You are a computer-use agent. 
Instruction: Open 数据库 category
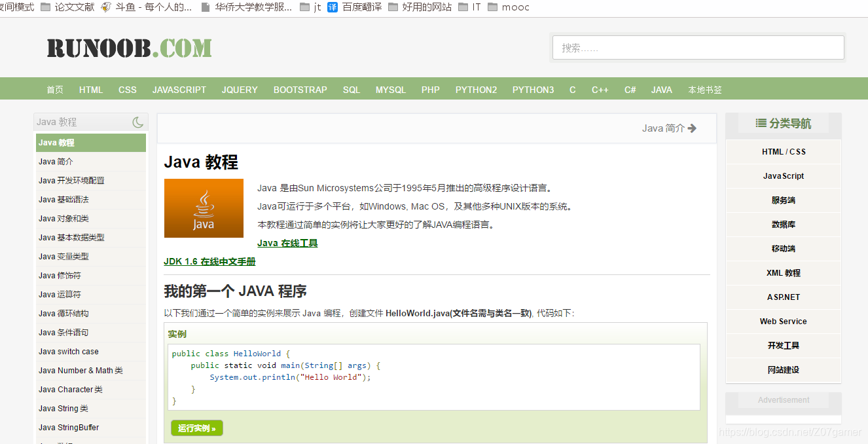tap(784, 225)
